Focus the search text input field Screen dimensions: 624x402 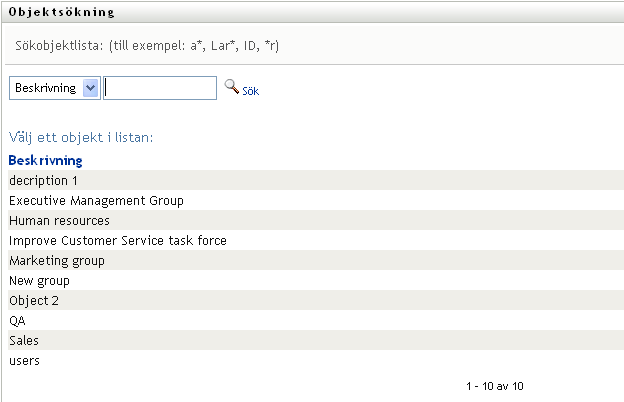click(160, 88)
